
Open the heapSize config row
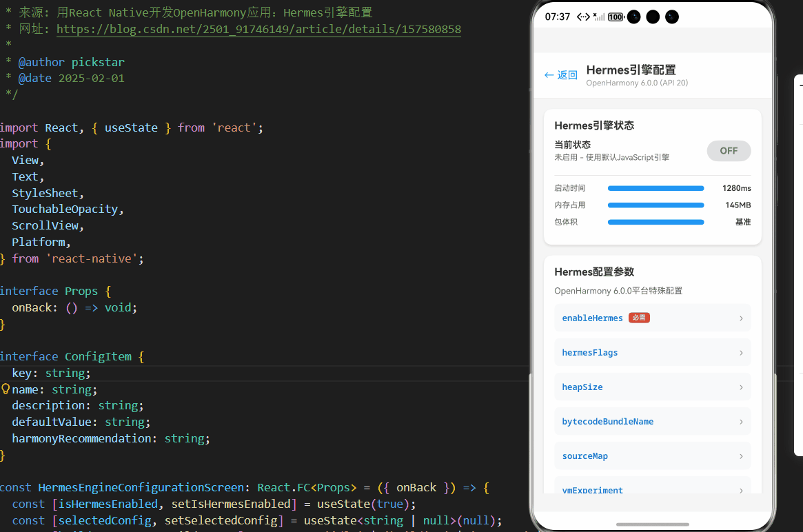pyautogui.click(x=653, y=387)
